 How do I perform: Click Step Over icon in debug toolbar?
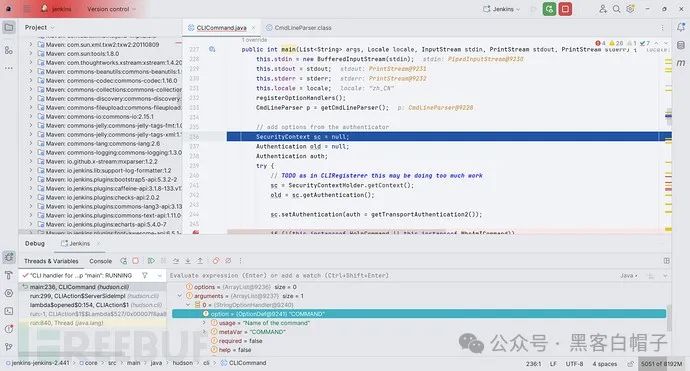(x=176, y=261)
